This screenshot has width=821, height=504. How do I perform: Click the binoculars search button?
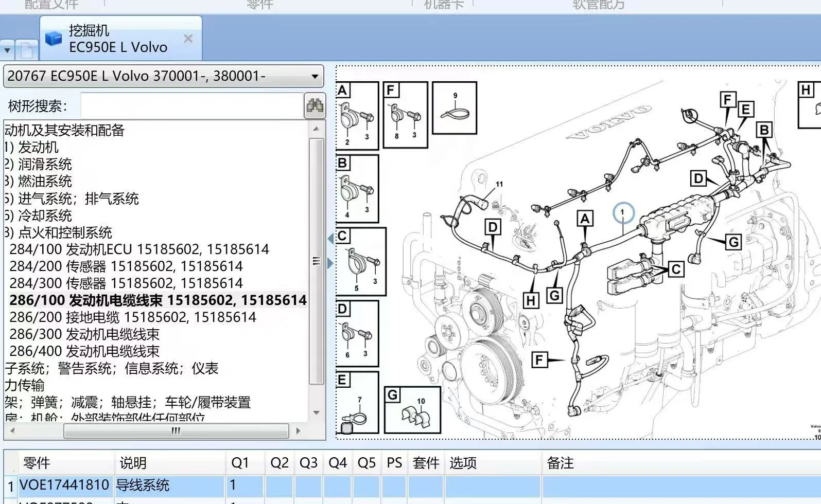(315, 106)
